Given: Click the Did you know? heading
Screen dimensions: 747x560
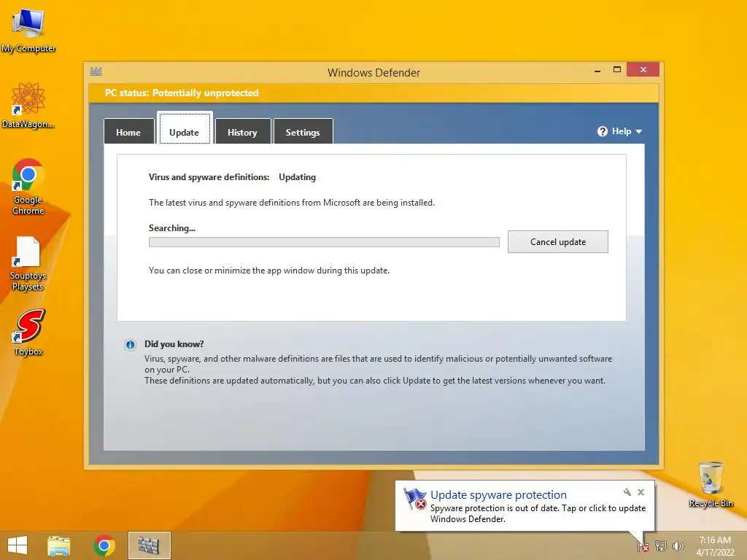Looking at the screenshot, I should tap(174, 344).
